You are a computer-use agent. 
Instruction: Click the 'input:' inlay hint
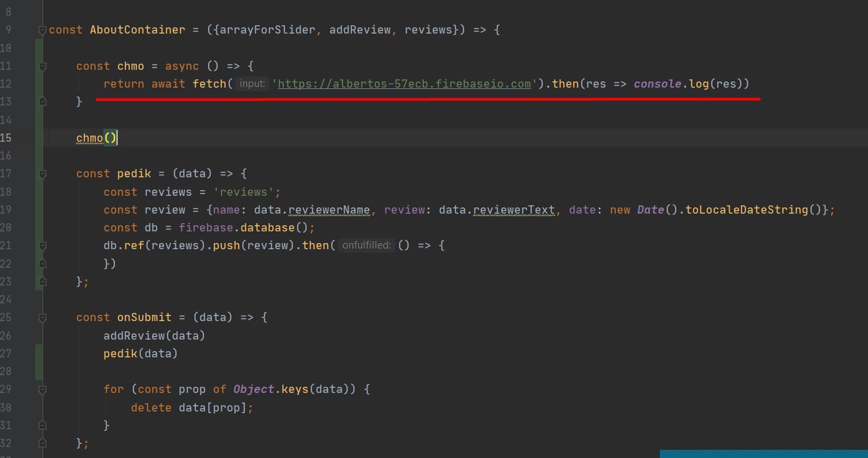(x=252, y=84)
